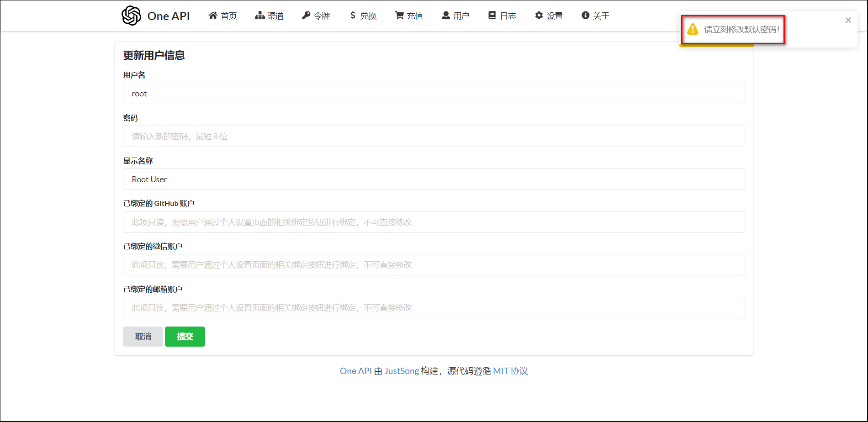Click the 显示名称 field with Root User
Image resolution: width=868 pixels, height=422 pixels.
[434, 179]
